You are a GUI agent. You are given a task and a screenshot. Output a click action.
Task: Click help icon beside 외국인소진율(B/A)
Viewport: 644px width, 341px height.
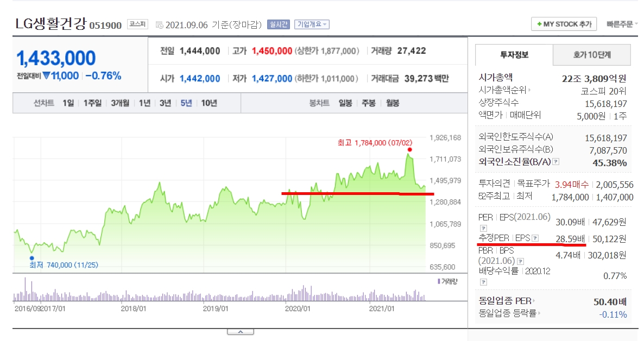[x=555, y=162]
